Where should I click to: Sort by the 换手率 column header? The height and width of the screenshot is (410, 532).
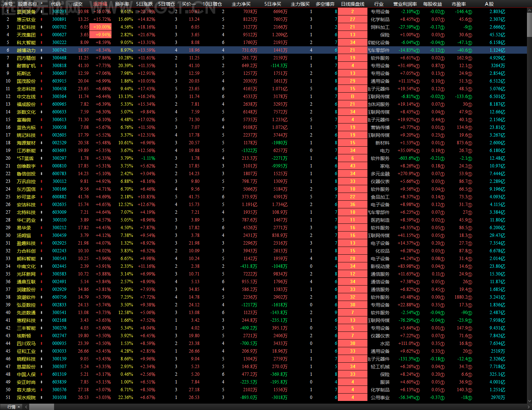coord(122,4)
